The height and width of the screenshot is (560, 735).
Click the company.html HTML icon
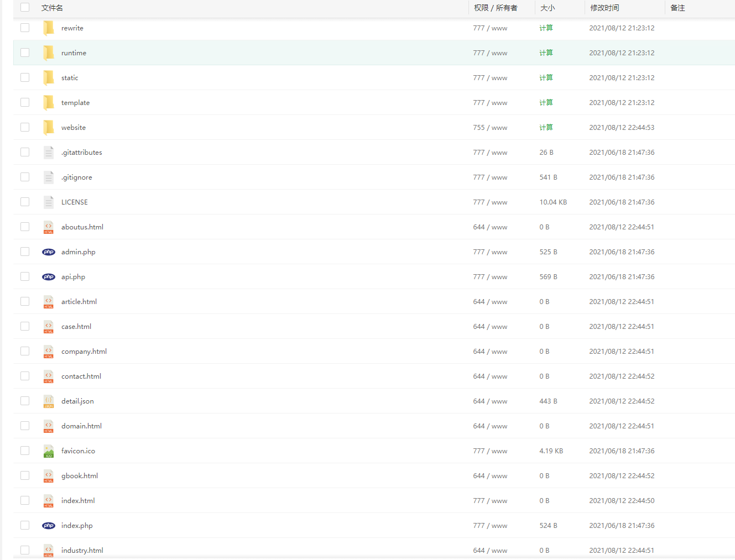49,351
